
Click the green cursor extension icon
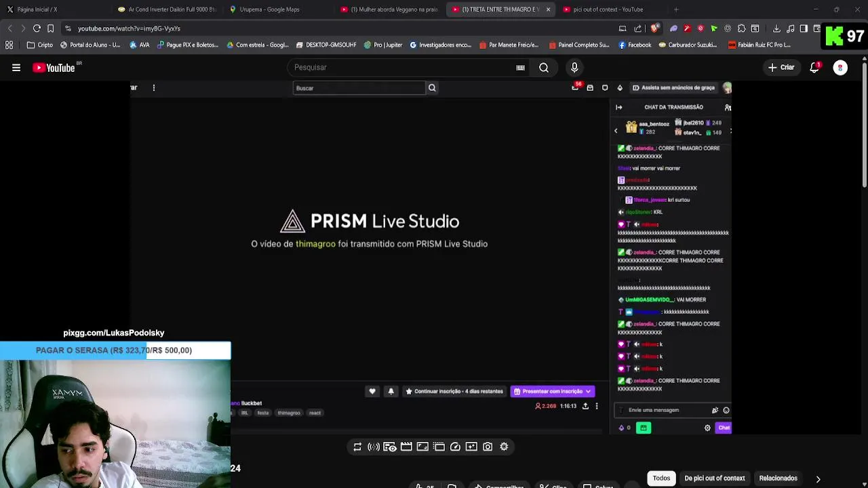point(714,28)
